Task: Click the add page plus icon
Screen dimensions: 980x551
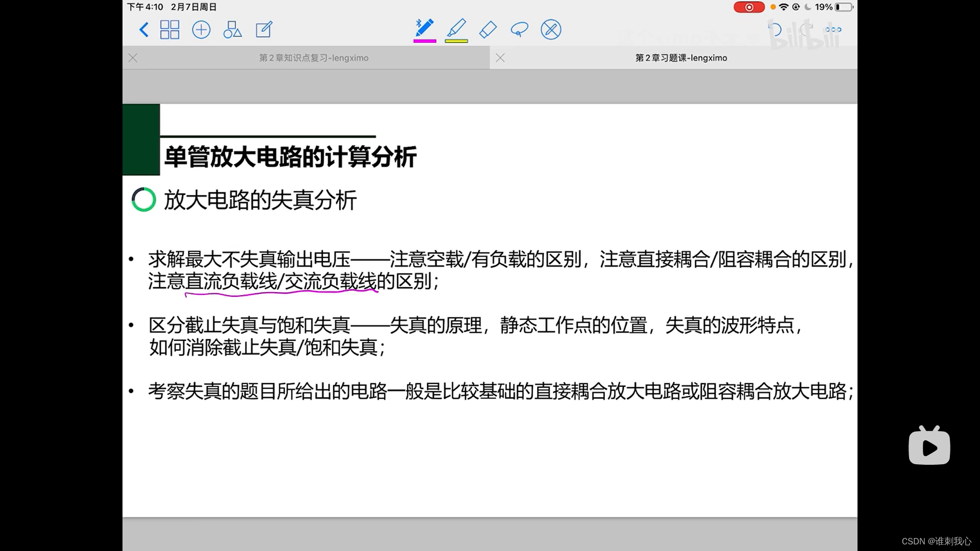Action: click(x=201, y=30)
